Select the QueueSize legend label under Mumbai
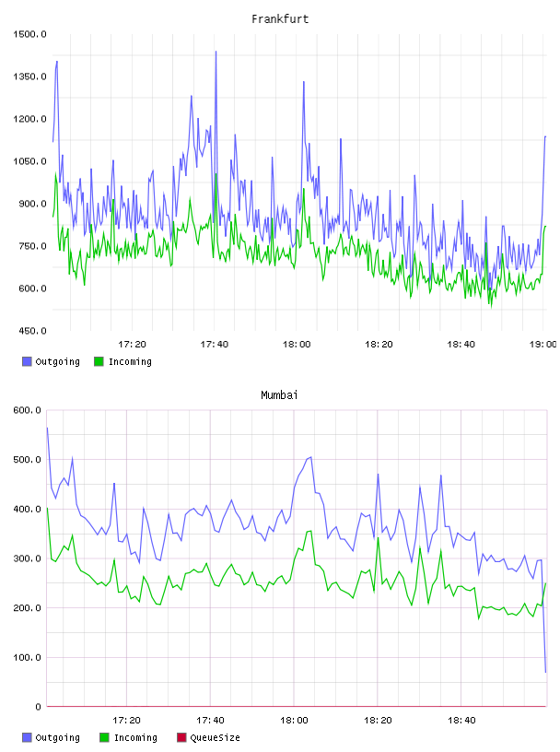Image resolution: width=560 pixels, height=752 pixels. tap(215, 737)
